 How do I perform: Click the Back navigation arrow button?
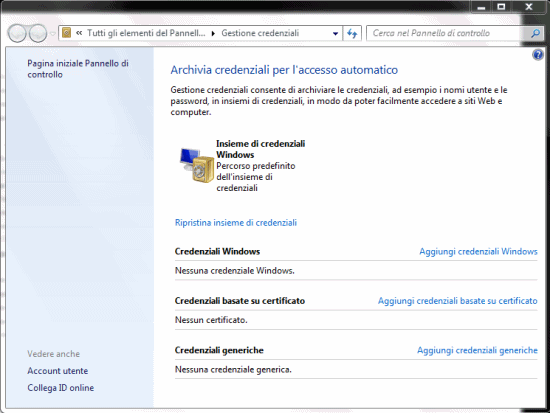[x=17, y=33]
